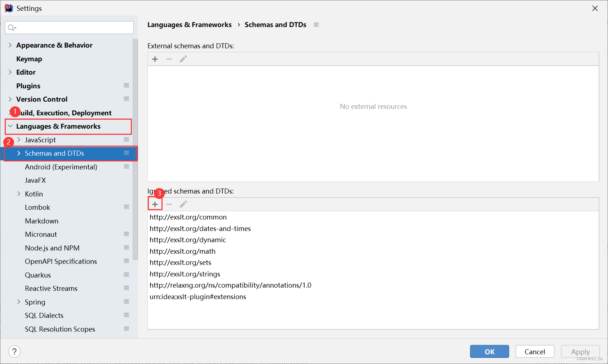The image size is (608, 364).
Task: Click project-level icon beside OpenAPI Specifications
Action: coord(127,261)
